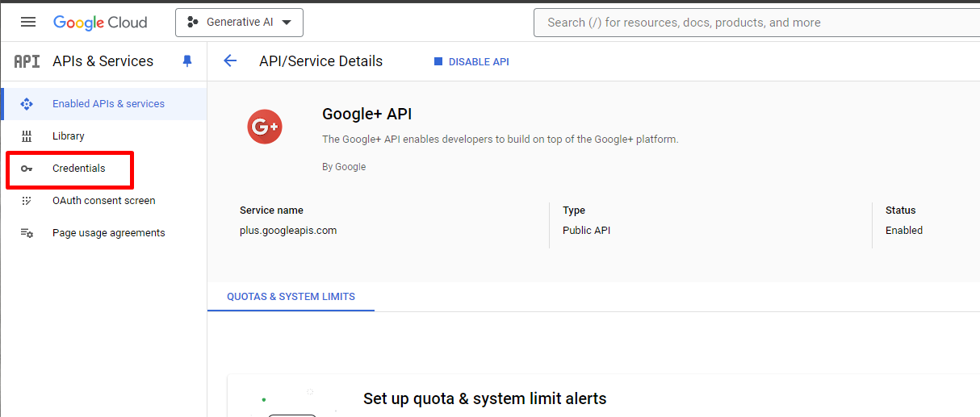Switch to Quotas & System Limits tab

pyautogui.click(x=291, y=297)
